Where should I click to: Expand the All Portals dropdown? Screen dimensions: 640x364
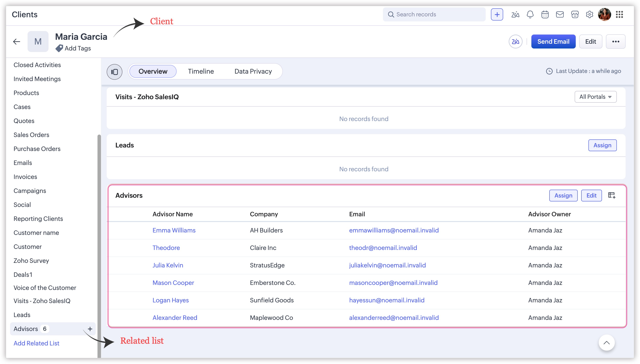coord(595,97)
